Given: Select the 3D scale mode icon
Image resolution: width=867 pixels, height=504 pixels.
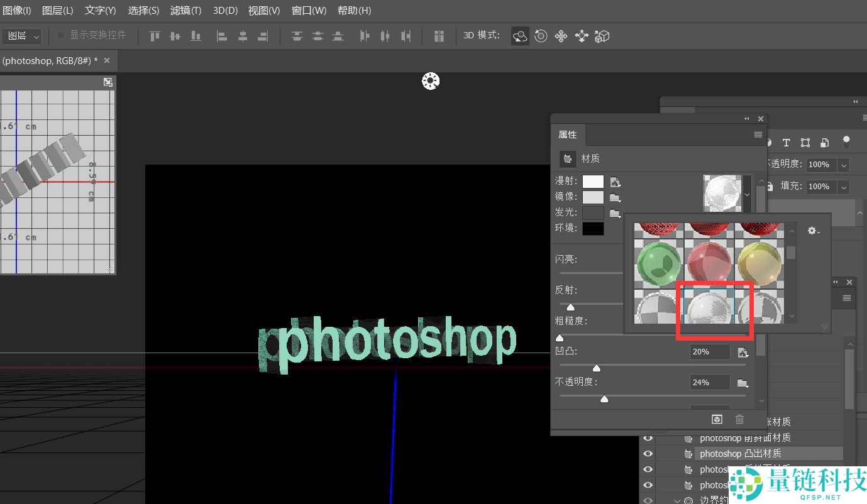Looking at the screenshot, I should 602,36.
